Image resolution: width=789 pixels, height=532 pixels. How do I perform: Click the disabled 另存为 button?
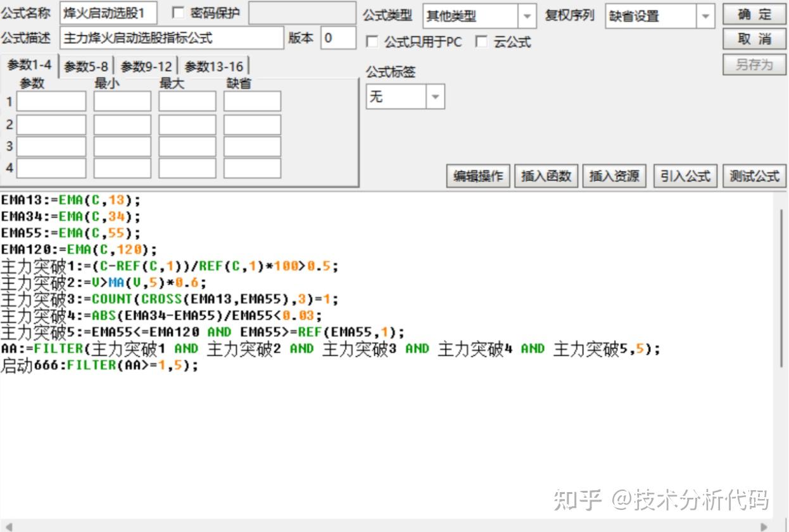tap(755, 65)
